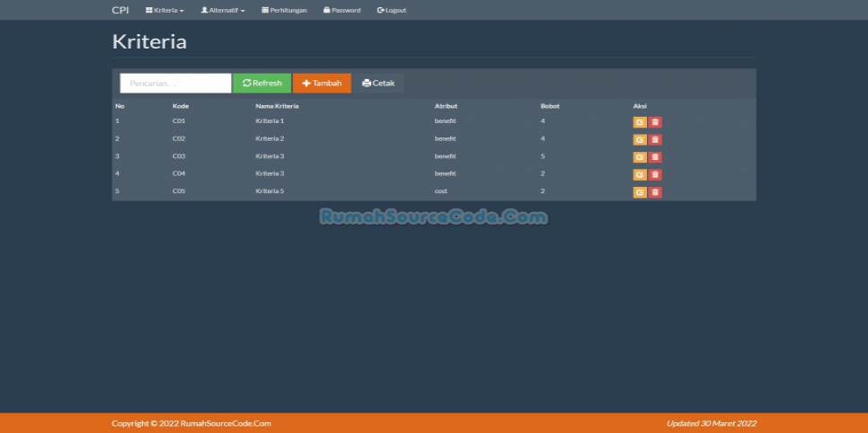Remove the C05 Kriteria 5 row
Screen dimensions: 868x433
tap(655, 192)
